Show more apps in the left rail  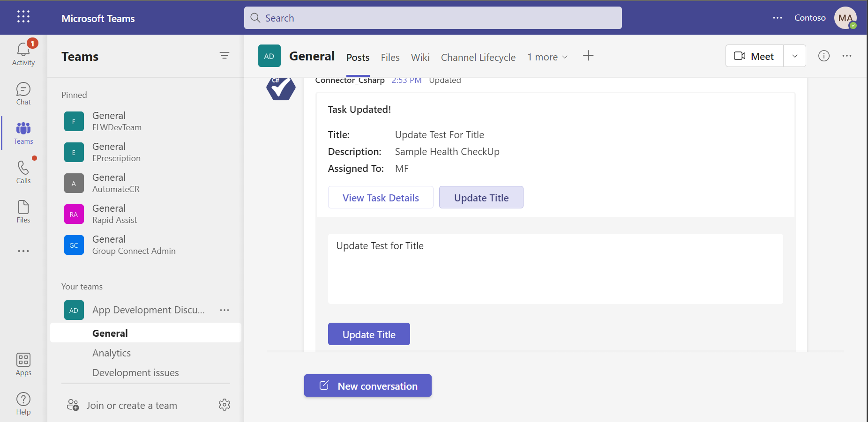pyautogui.click(x=23, y=251)
